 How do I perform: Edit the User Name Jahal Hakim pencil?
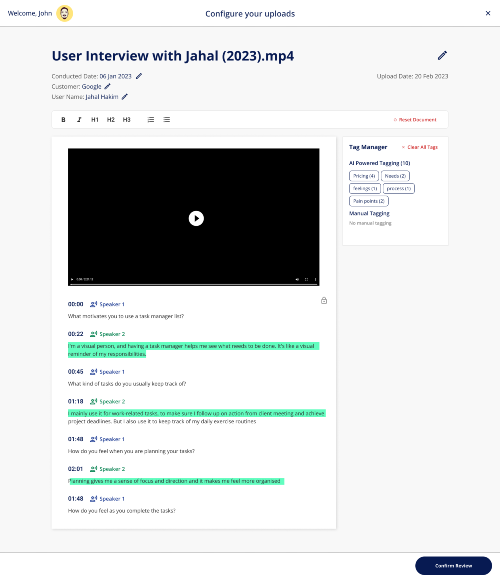pos(125,97)
